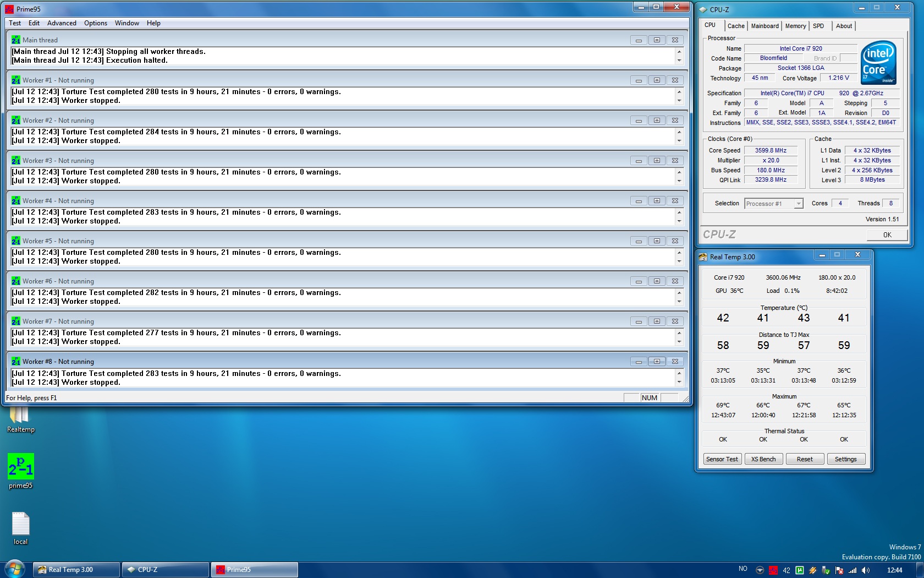
Task: Switch to the About tab in CPU-Z
Action: click(844, 26)
